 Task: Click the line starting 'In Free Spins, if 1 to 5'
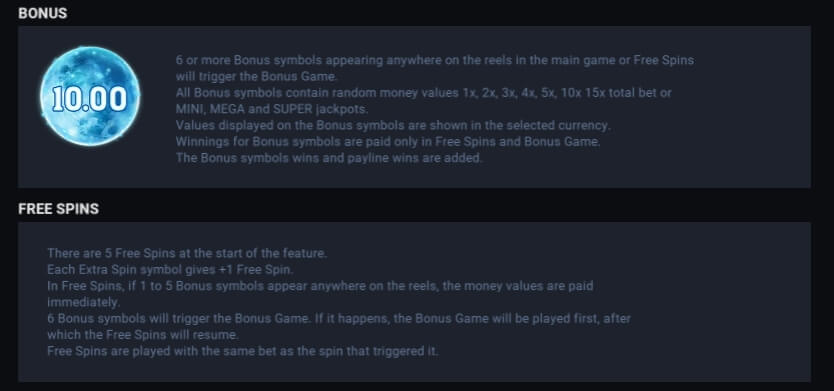coord(320,286)
